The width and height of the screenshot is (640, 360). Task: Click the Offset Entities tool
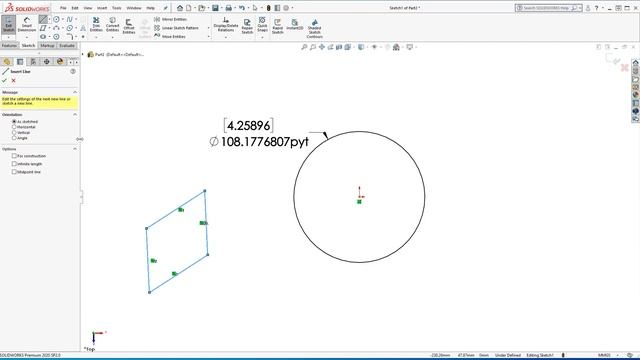129,27
